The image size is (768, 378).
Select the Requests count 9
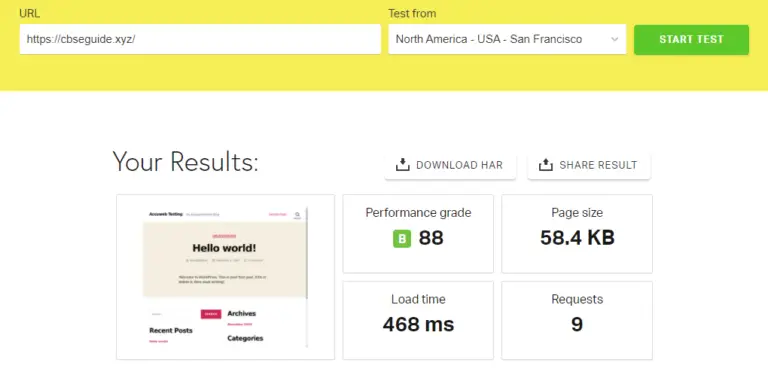click(x=577, y=324)
